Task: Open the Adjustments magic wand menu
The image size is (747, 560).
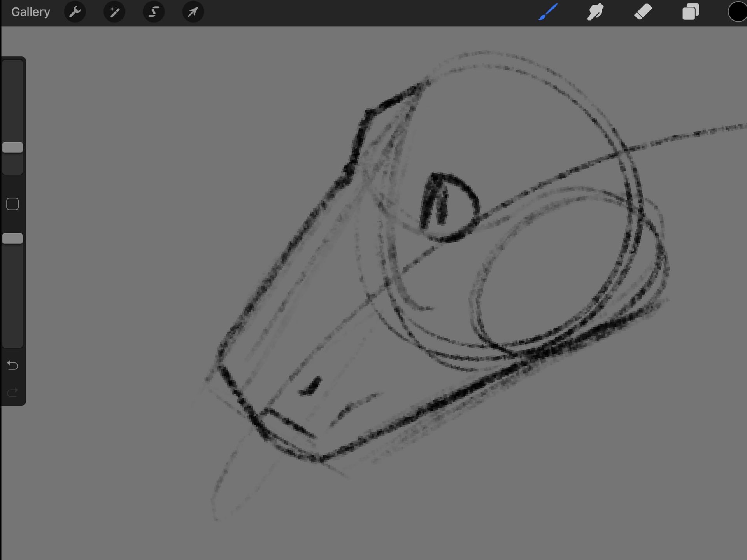Action: pyautogui.click(x=114, y=12)
